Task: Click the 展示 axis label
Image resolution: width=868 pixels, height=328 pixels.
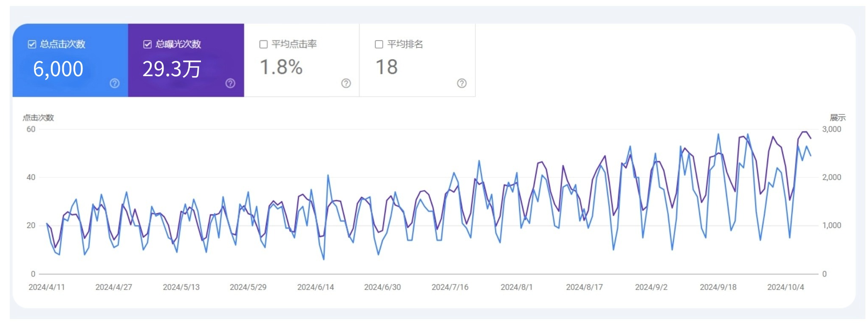Action: pyautogui.click(x=838, y=118)
